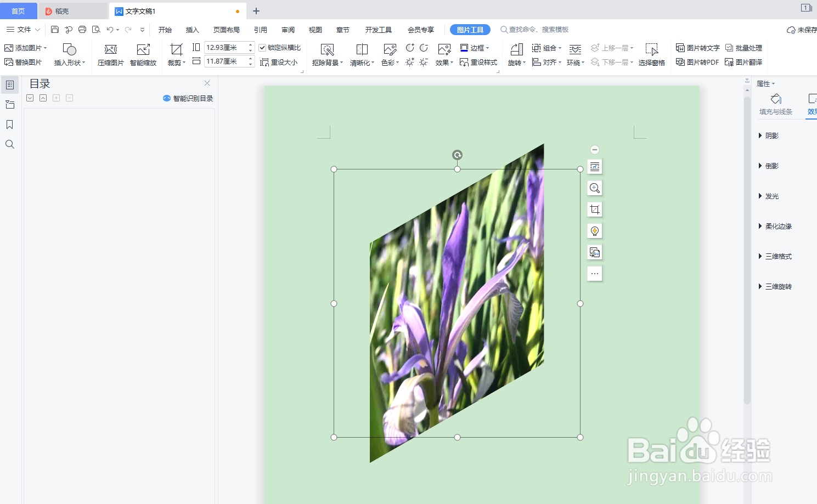
Task: Close the 目录 (Contents) panel
Action: [x=207, y=83]
